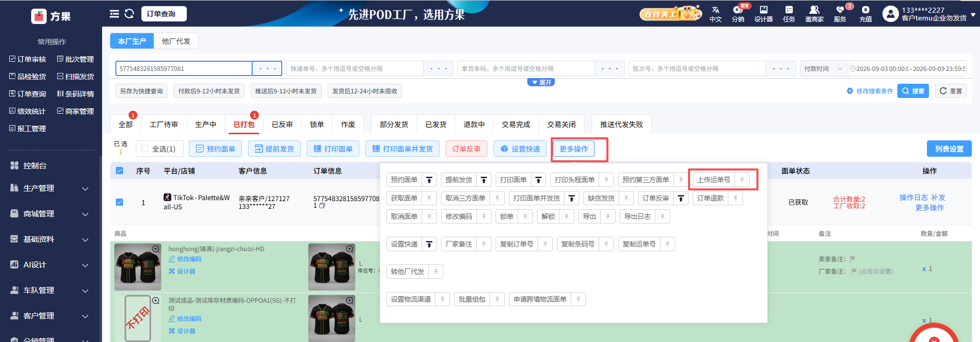Click the user avatar icon
980x342 pixels.
coord(891,14)
